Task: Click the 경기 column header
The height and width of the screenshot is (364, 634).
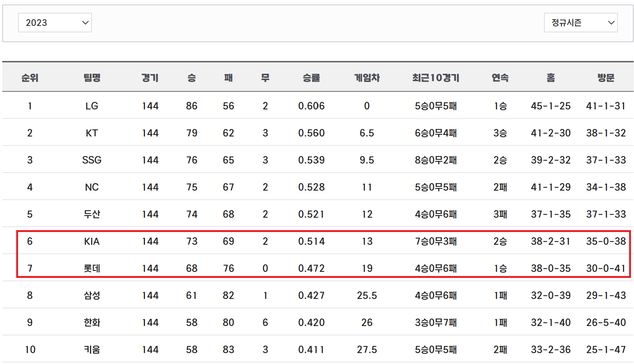Action: point(150,78)
